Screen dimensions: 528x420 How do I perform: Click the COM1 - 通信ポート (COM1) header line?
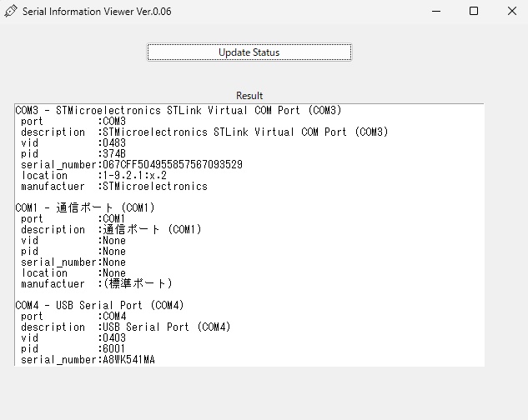coord(85,207)
